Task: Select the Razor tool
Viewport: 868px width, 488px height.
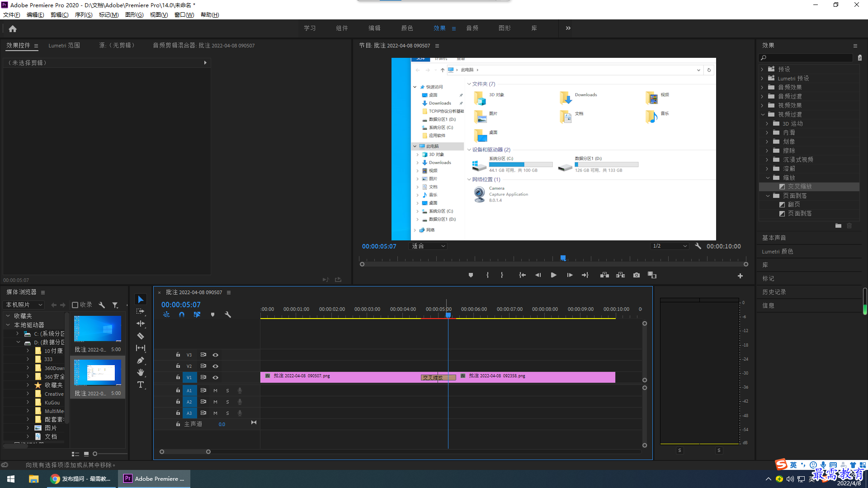Action: tap(141, 336)
